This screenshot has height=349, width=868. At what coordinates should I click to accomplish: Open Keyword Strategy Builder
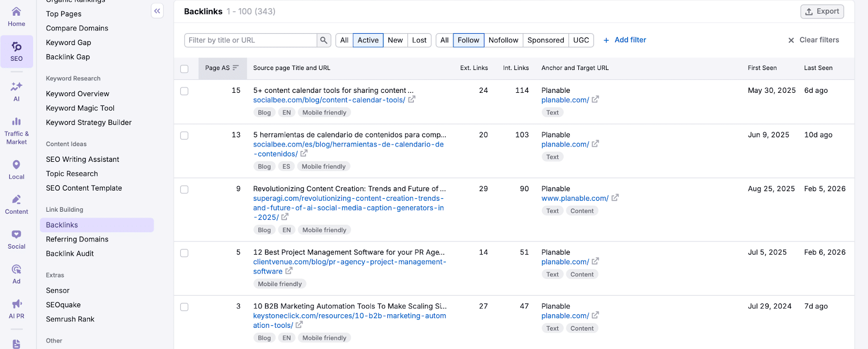88,122
